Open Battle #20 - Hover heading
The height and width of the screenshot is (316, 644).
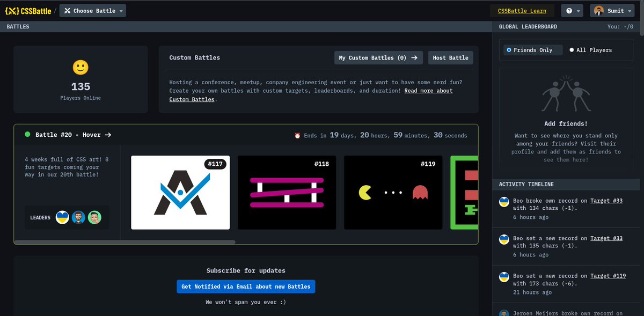tap(74, 135)
